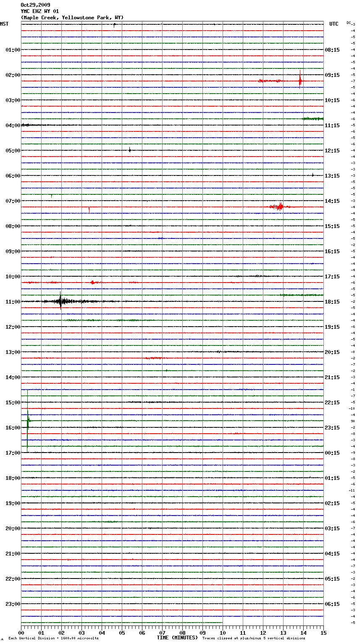Viewport: 357px width, 644px height.
Task: Click minute '03' on the bottom axis
Action: click(x=81, y=632)
